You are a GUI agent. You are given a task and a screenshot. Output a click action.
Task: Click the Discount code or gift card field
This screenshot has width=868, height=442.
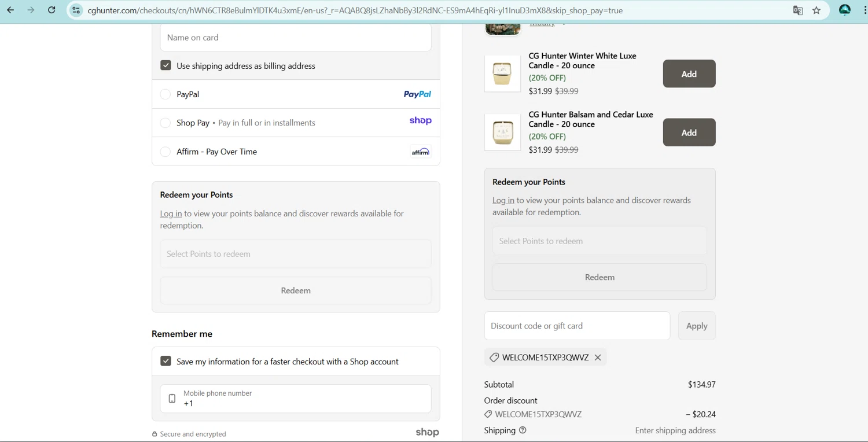(x=577, y=326)
